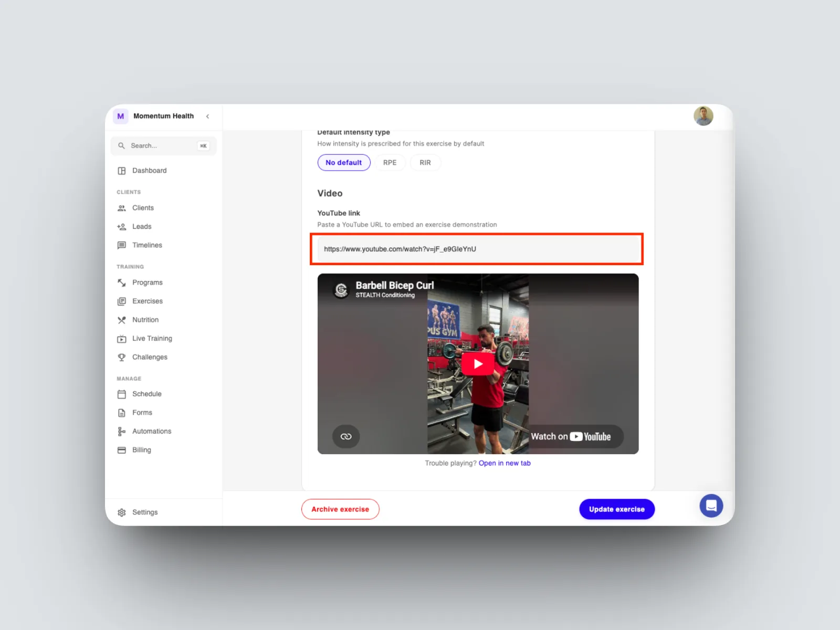This screenshot has width=840, height=630.
Task: Click the search magnifier icon
Action: point(121,145)
